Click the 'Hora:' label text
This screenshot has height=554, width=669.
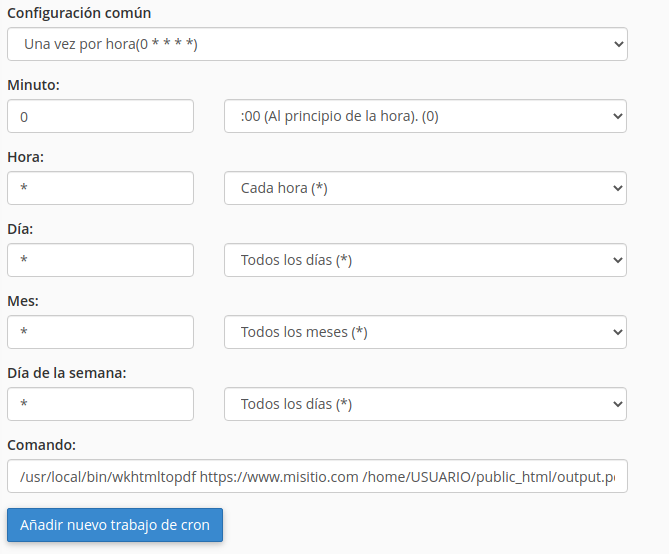(x=26, y=157)
